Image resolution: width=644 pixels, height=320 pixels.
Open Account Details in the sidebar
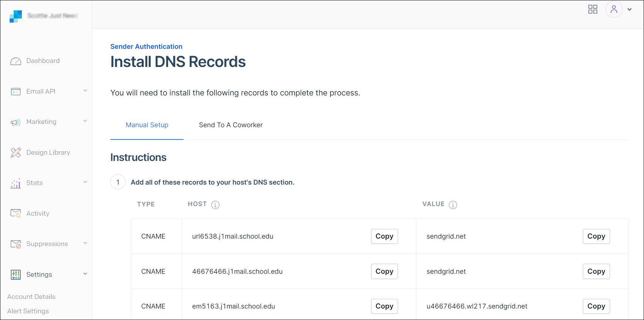(31, 297)
